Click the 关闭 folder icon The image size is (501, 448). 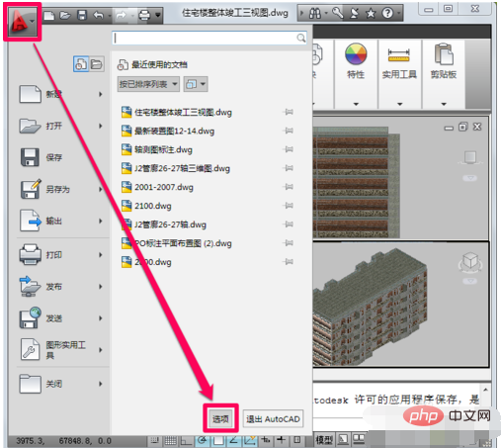point(30,384)
